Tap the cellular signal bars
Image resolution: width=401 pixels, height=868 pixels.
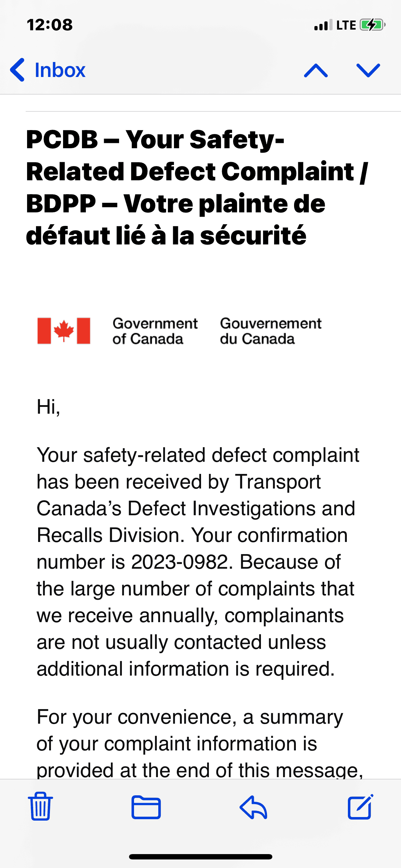[323, 25]
